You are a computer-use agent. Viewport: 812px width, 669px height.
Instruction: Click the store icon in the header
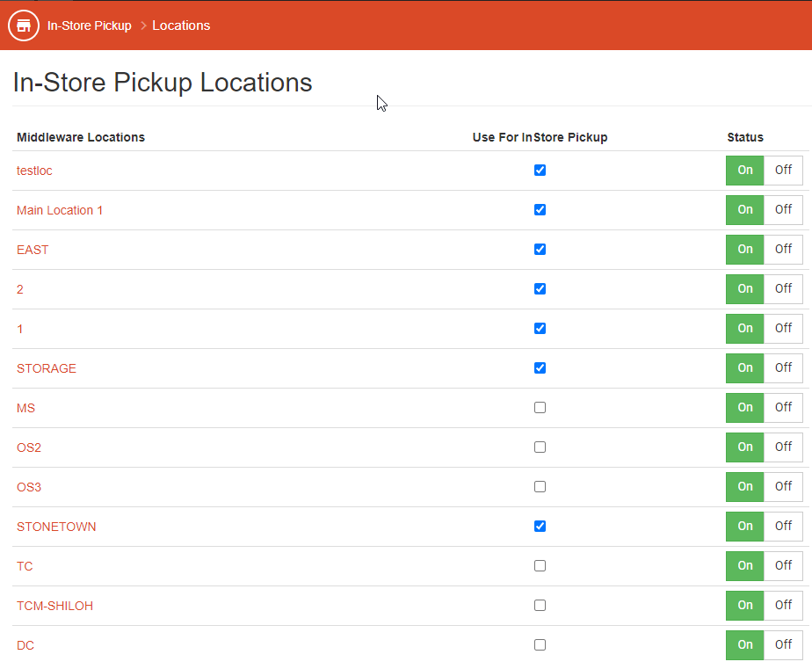pos(23,25)
